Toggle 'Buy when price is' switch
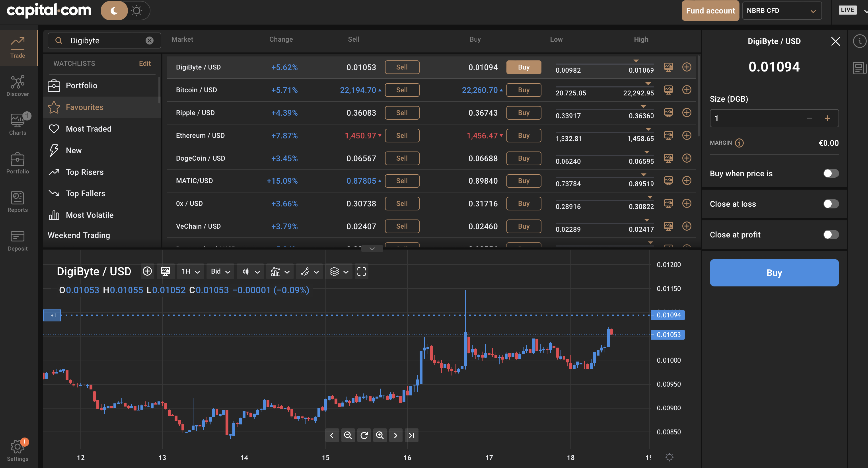 click(x=831, y=173)
